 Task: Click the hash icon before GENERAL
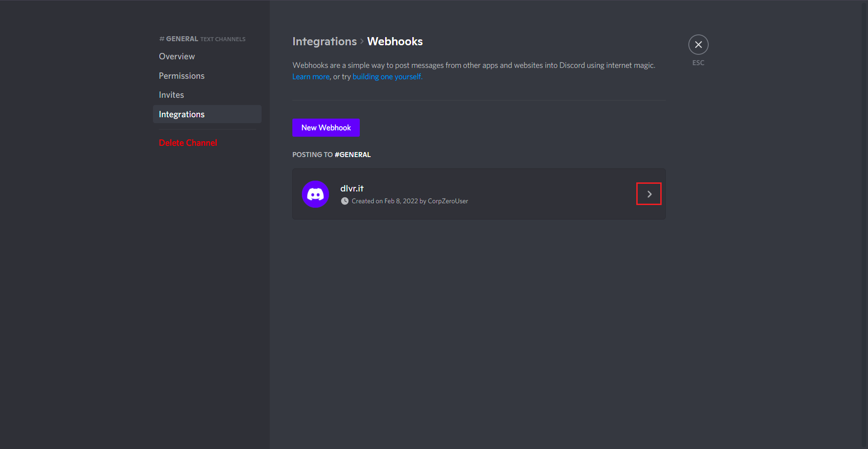162,39
